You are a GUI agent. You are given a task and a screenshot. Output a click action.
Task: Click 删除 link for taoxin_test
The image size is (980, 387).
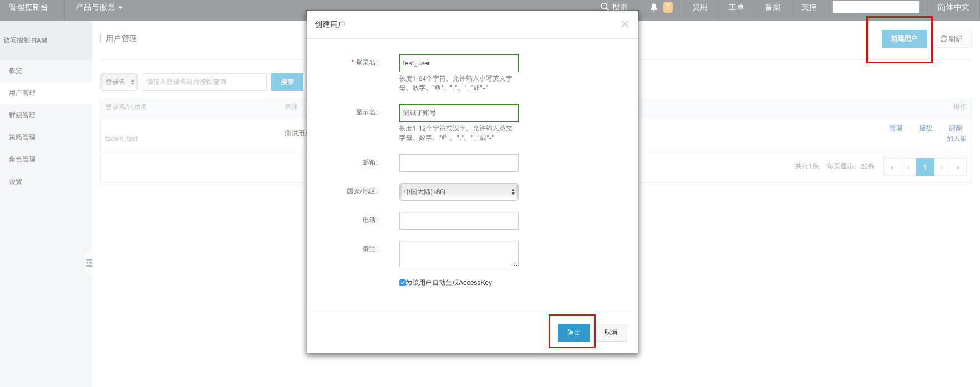[955, 128]
